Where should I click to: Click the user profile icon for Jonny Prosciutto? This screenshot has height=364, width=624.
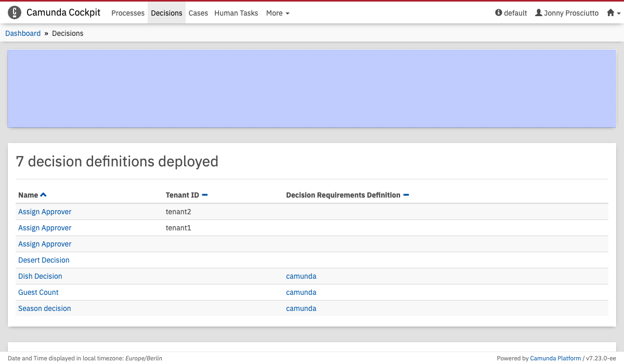(538, 13)
